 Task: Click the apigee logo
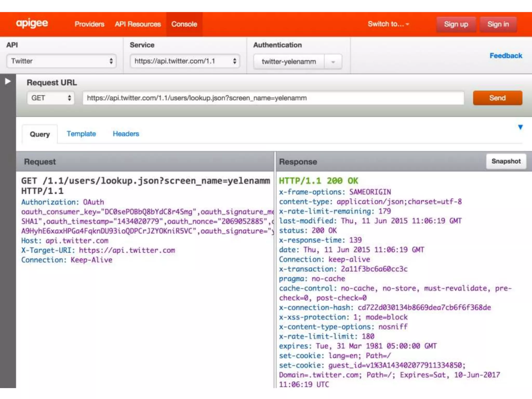coord(32,23)
